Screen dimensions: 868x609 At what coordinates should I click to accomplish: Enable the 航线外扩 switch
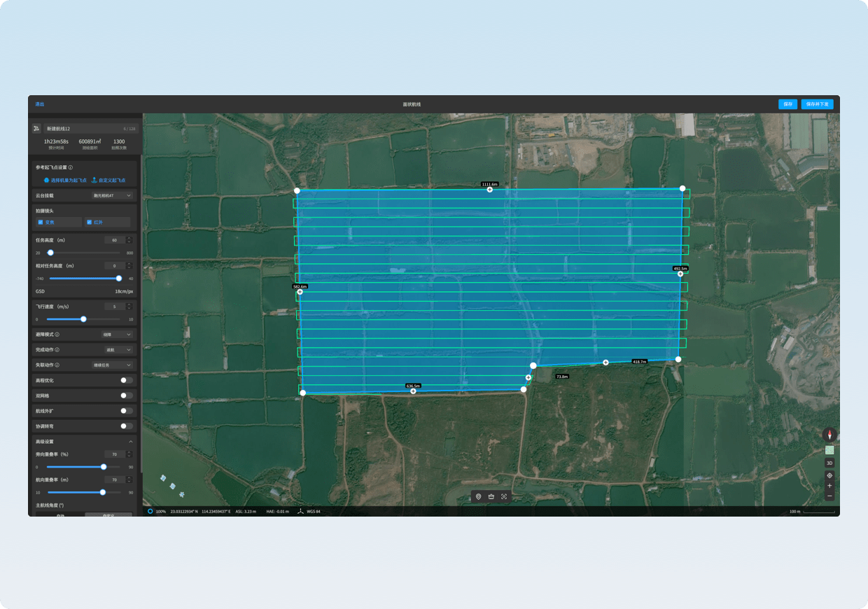tap(126, 411)
